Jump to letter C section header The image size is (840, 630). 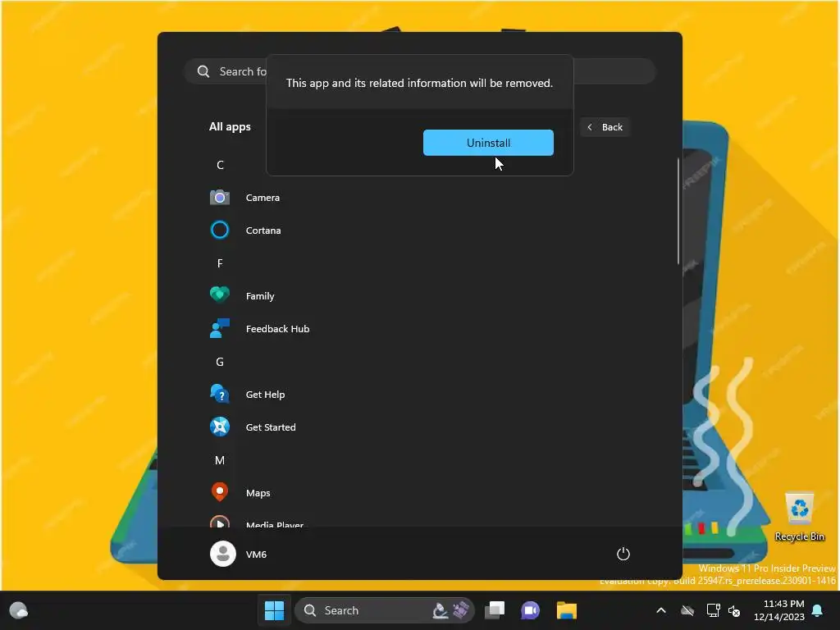click(220, 165)
